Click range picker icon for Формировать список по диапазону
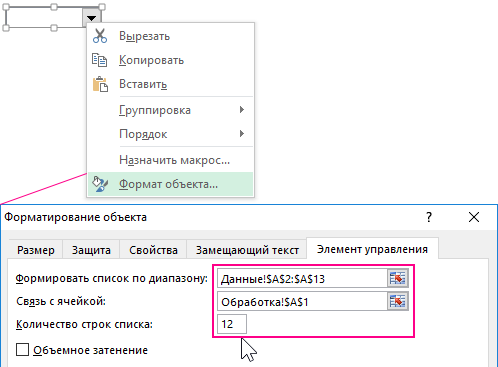The image size is (498, 367). pyautogui.click(x=398, y=278)
